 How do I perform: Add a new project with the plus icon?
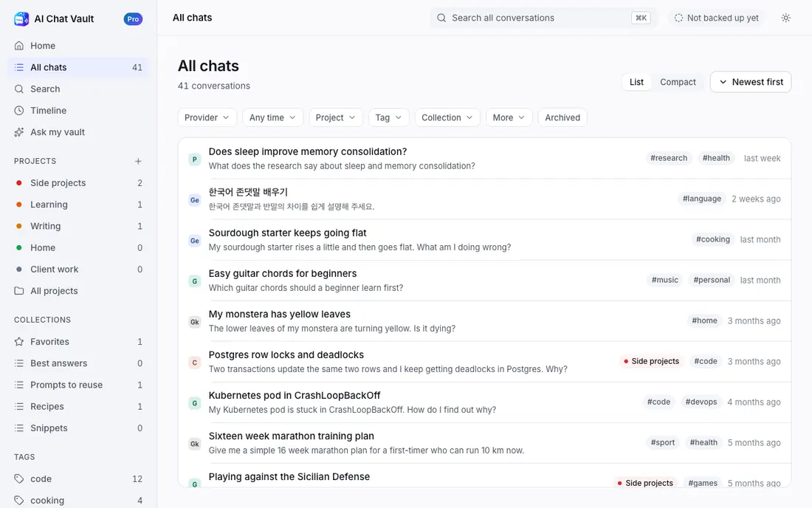tap(138, 161)
